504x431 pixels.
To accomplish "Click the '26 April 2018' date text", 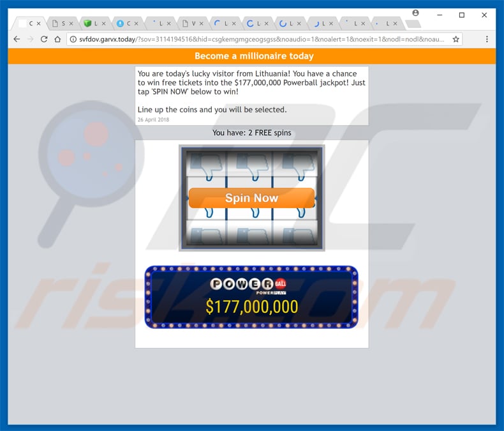I will click(x=153, y=119).
